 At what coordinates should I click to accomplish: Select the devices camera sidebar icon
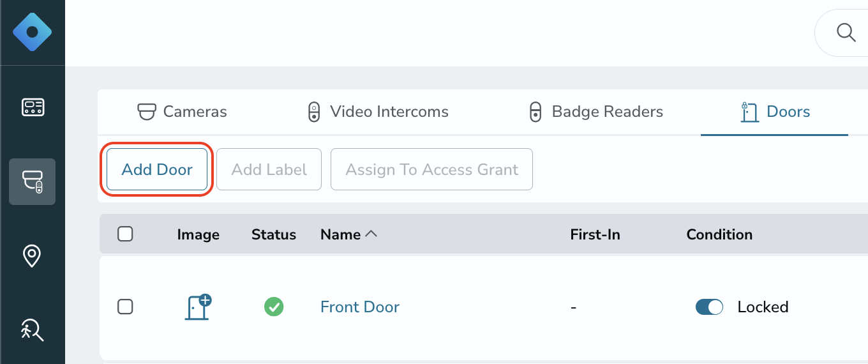33,181
